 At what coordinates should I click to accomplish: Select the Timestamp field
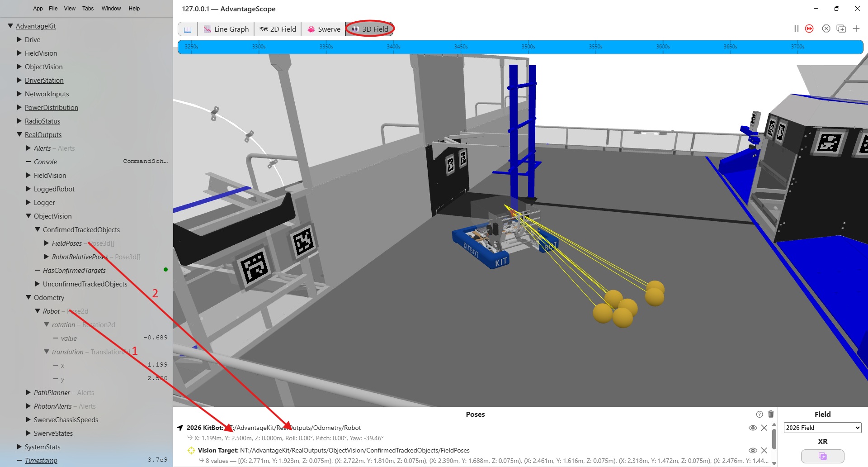pos(41,460)
